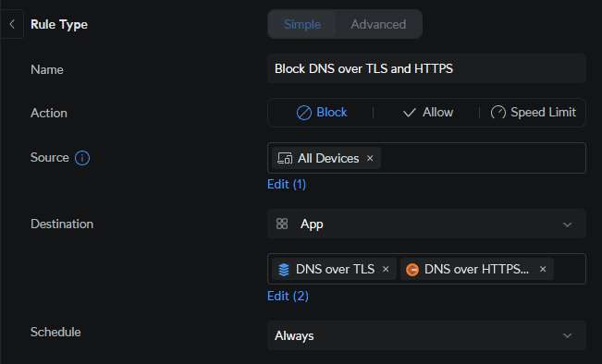Screen dimensions: 602x364
Task: Remove the DNS over TLS chip
Action: click(386, 269)
